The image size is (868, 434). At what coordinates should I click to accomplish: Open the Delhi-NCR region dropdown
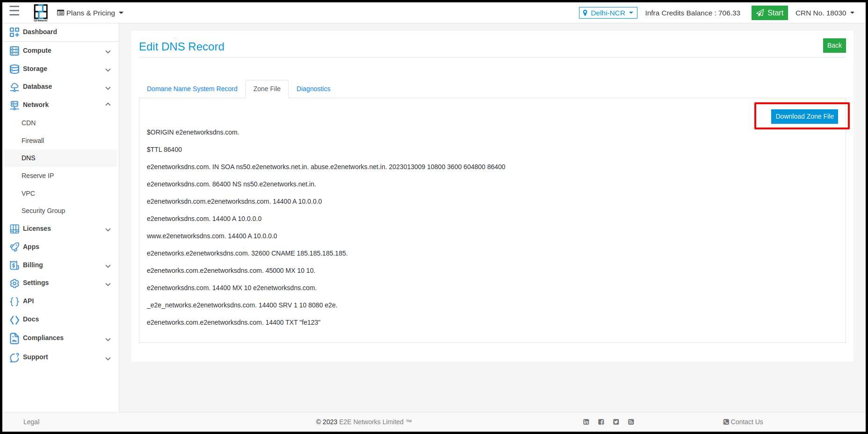(608, 13)
